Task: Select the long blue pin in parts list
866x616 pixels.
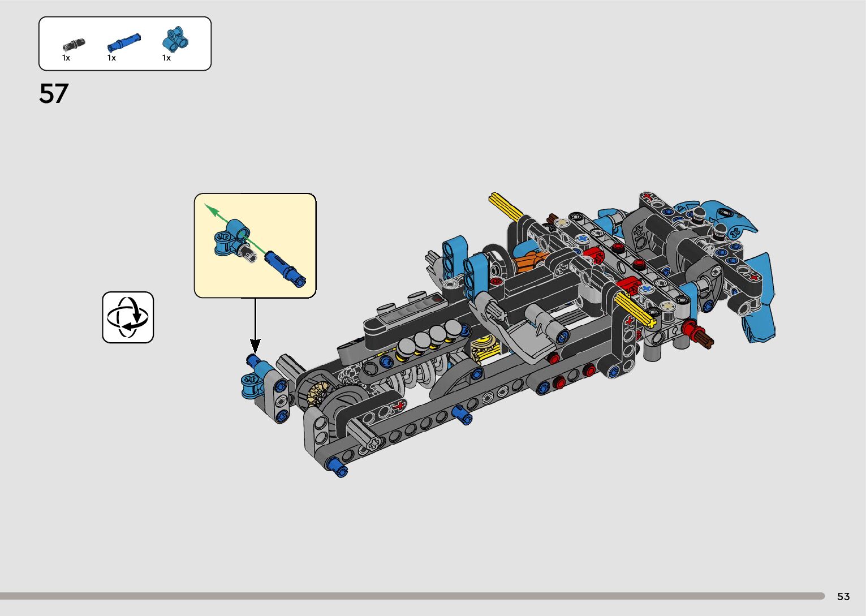Action: pyautogui.click(x=123, y=43)
